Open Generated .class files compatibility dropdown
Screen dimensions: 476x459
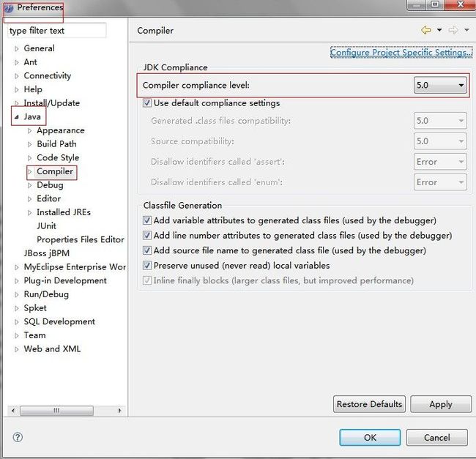(440, 121)
